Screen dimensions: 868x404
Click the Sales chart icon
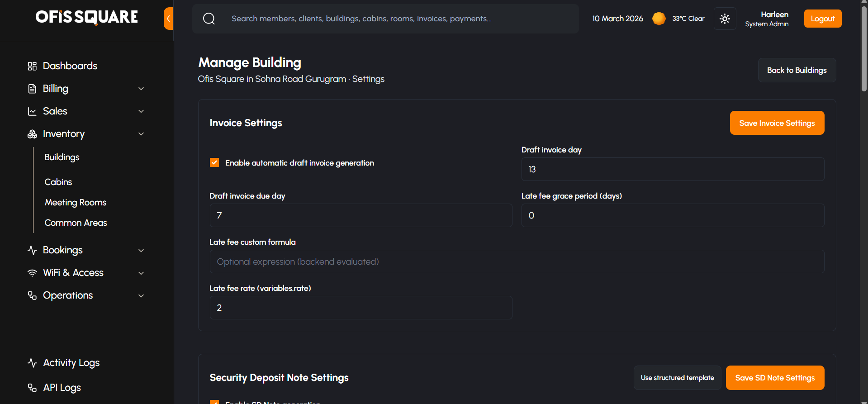(x=32, y=111)
